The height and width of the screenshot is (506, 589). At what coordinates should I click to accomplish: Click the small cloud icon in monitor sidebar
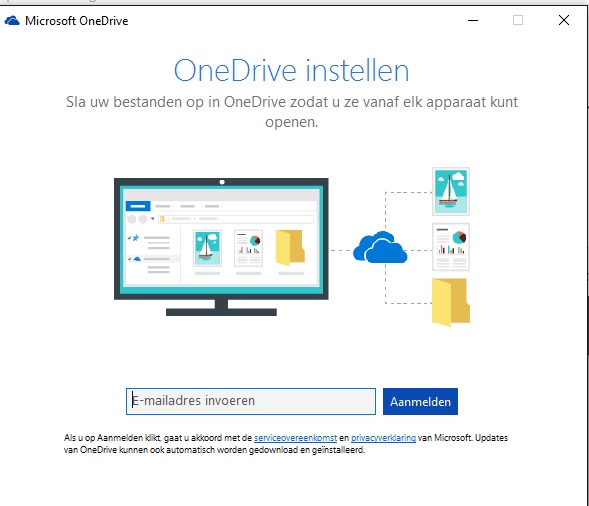coord(137,259)
